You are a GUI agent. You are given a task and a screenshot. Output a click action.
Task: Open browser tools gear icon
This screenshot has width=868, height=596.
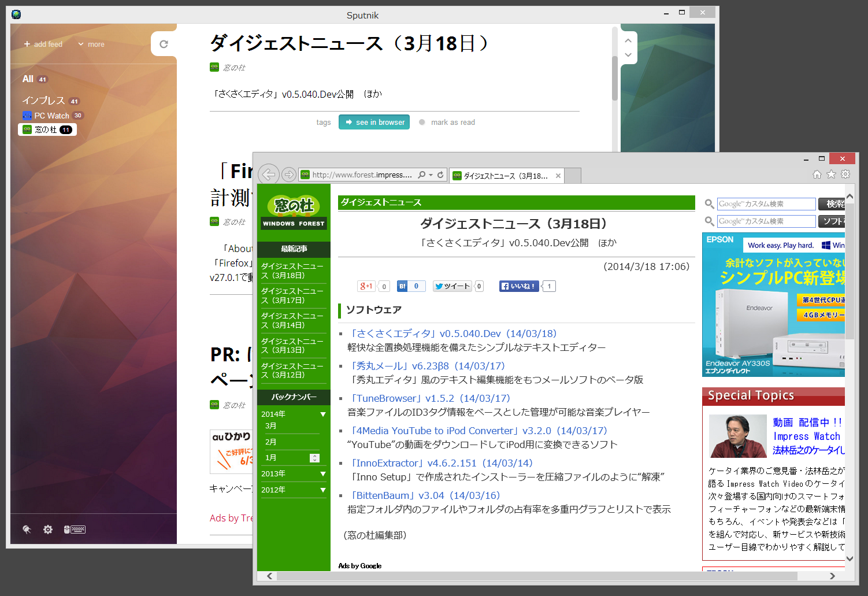click(x=845, y=173)
